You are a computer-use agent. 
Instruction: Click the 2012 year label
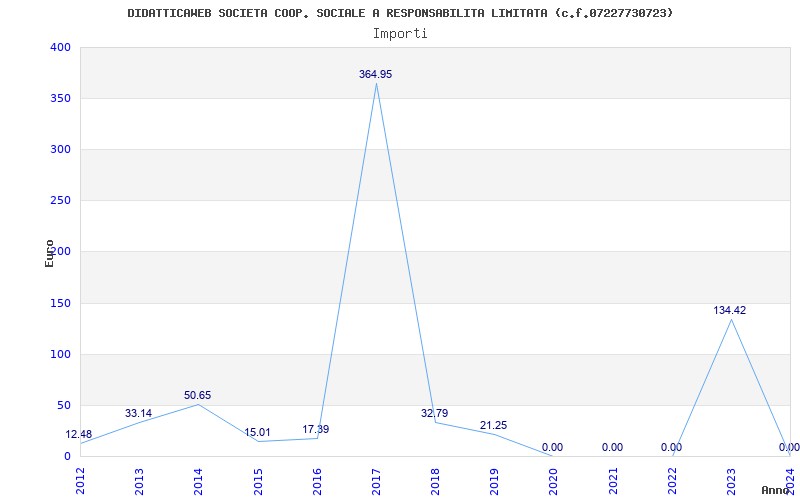80,481
